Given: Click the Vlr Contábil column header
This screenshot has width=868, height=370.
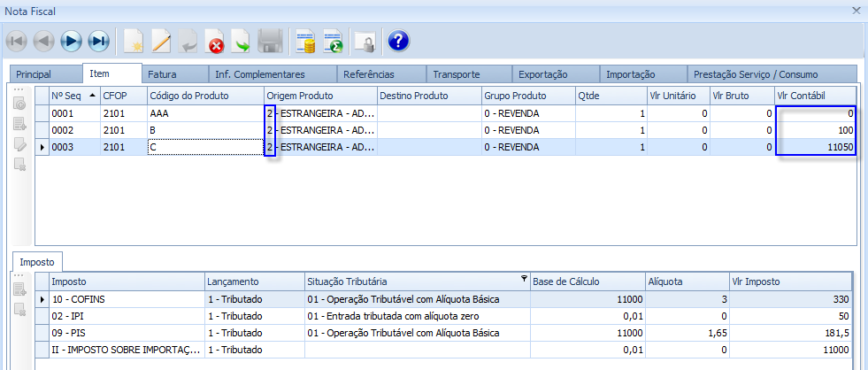Looking at the screenshot, I should 814,95.
